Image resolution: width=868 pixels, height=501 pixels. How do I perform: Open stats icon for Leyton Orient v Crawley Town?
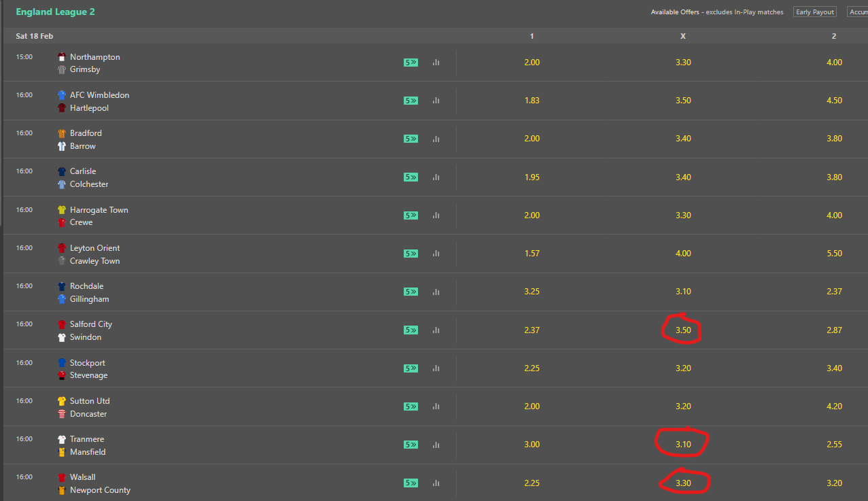coord(436,253)
